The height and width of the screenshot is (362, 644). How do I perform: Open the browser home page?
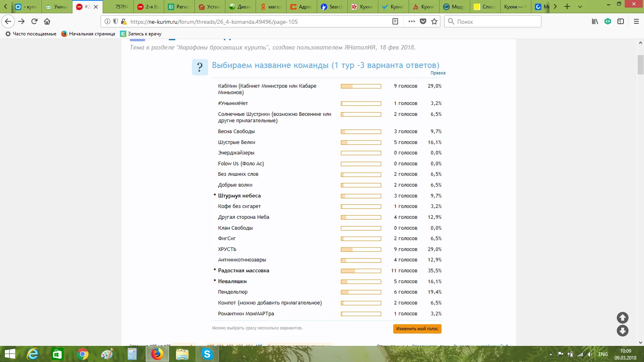tap(47, 21)
